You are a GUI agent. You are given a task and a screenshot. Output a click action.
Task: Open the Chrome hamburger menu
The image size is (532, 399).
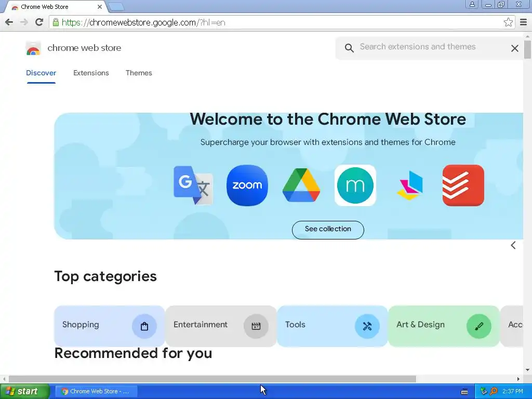(x=524, y=22)
